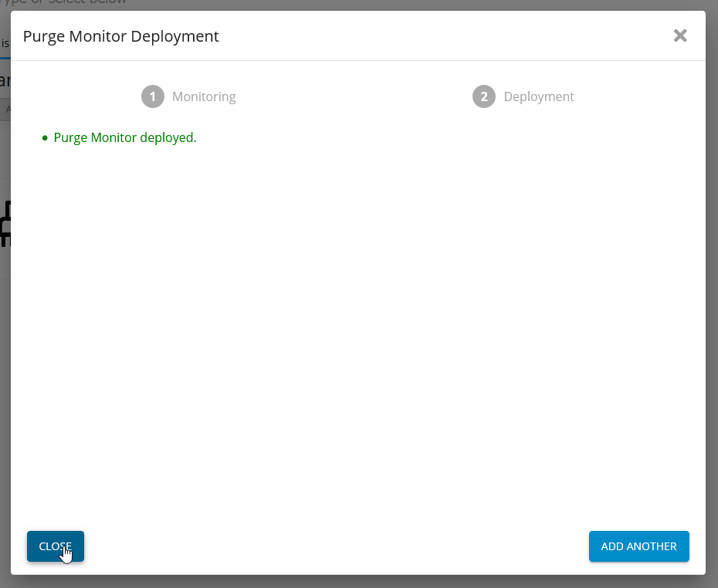Viewport: 718px width, 588px height.
Task: Dismiss the dialog with the X icon
Action: tap(679, 35)
